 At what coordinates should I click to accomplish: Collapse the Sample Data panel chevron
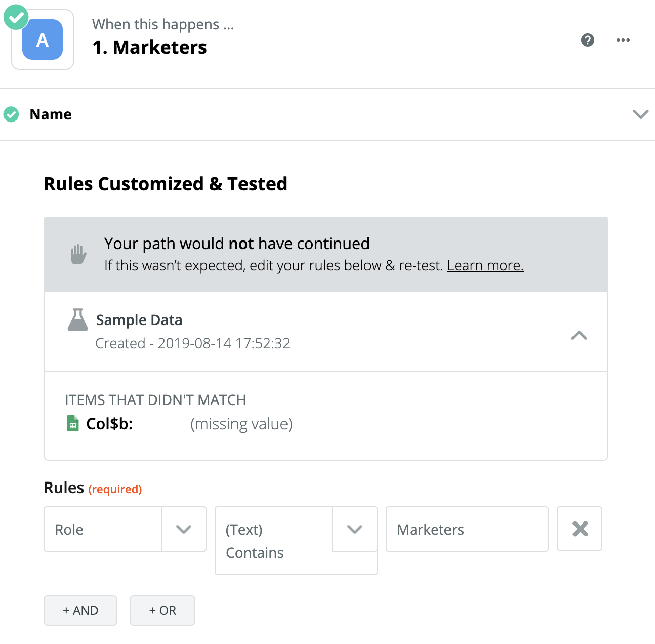point(579,335)
